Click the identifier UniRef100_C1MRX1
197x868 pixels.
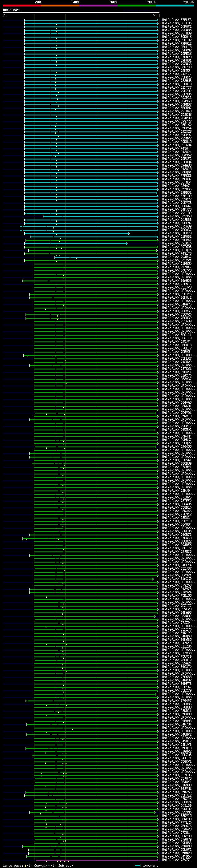pyautogui.click(x=176, y=240)
